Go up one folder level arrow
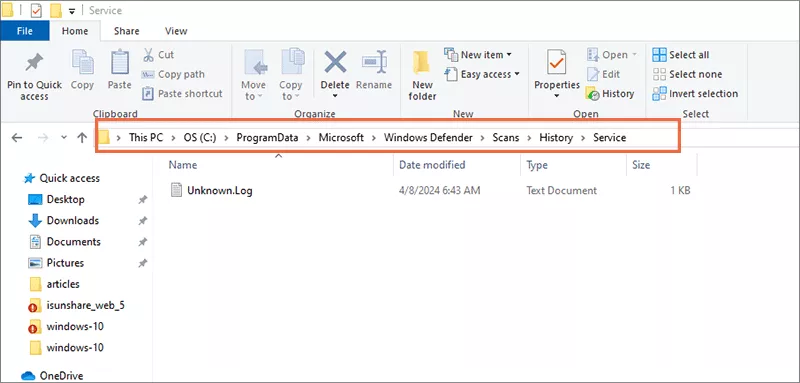 click(82, 138)
